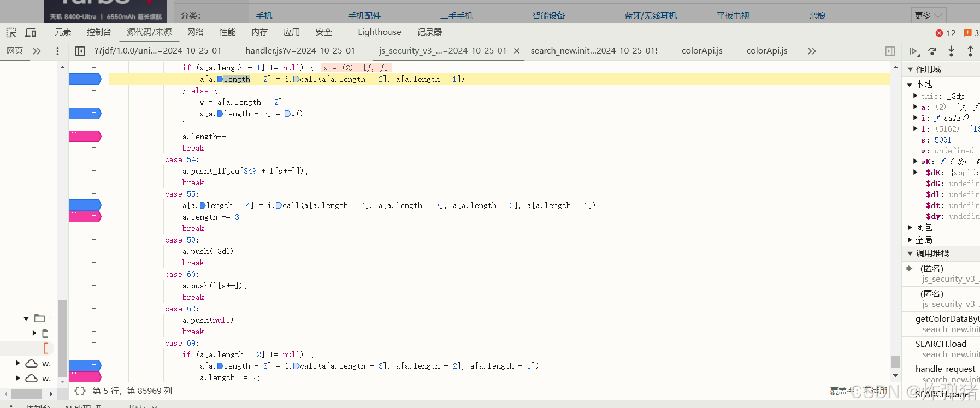Select SEARCH.load call stack frame
Image resolution: width=980 pixels, height=408 pixels.
(x=941, y=349)
